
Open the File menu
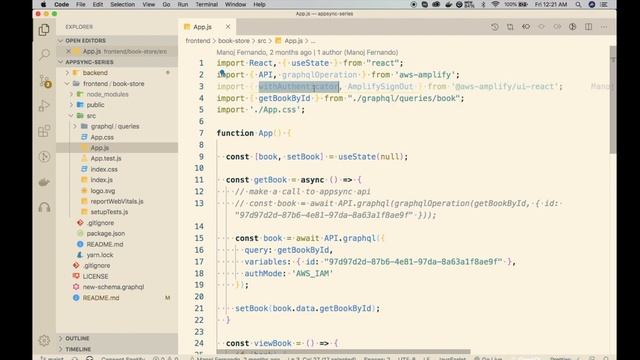pyautogui.click(x=81, y=4)
